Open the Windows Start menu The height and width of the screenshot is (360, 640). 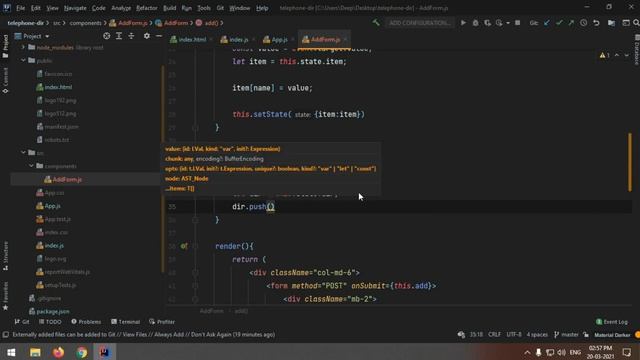[11, 352]
